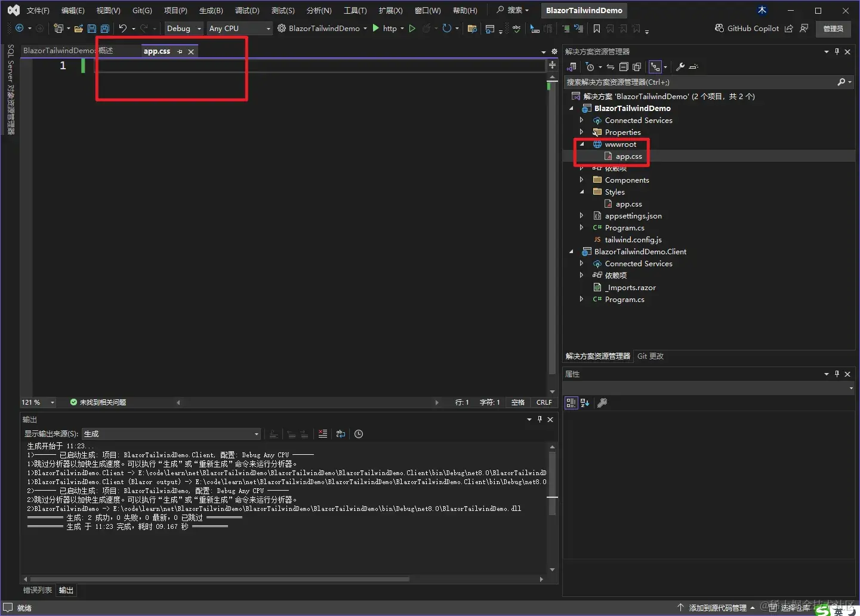Toggle Categorized view in Properties panel
Screen dimensions: 860x616
[x=571, y=403]
